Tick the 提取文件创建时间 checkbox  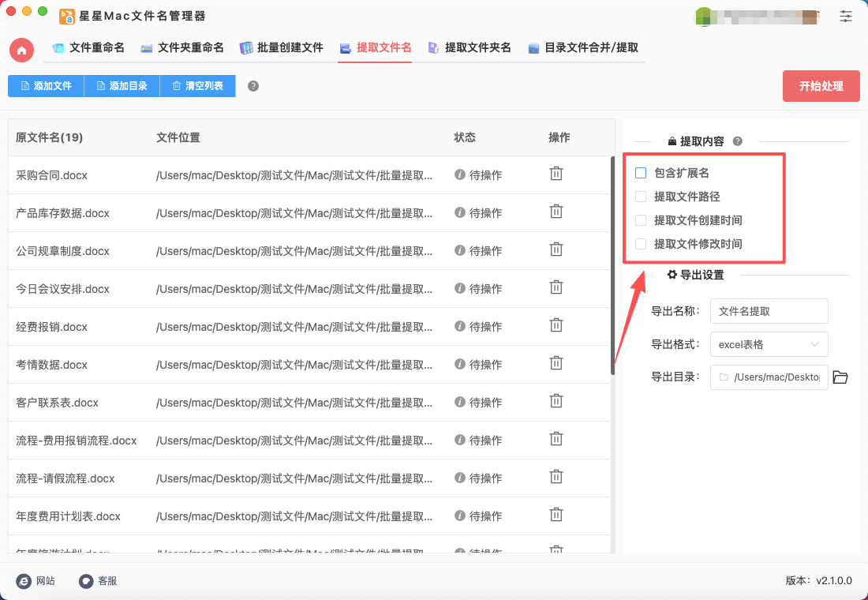(x=641, y=220)
